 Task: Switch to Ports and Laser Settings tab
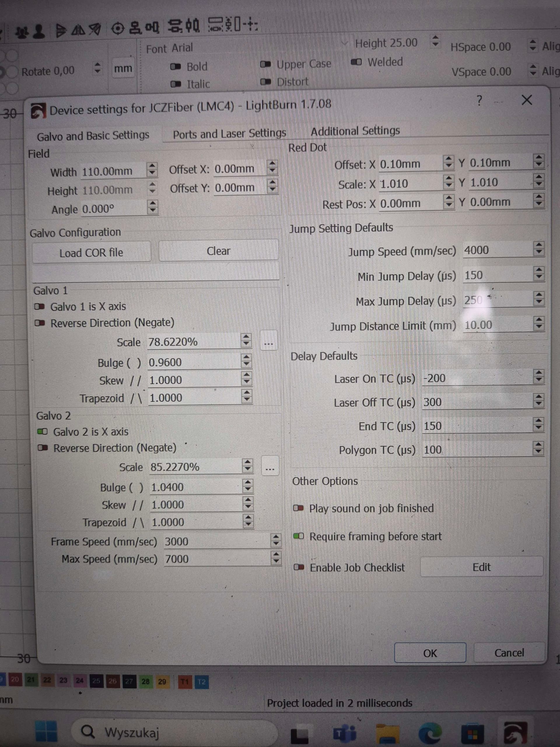click(230, 134)
